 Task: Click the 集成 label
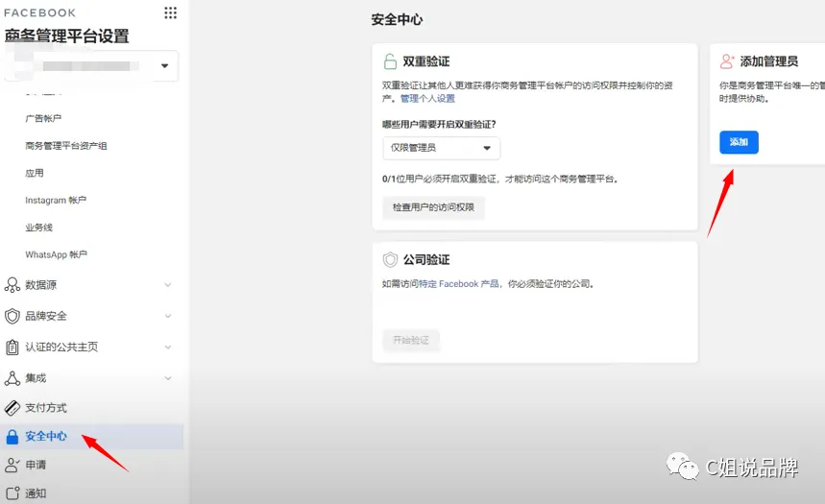coord(36,377)
